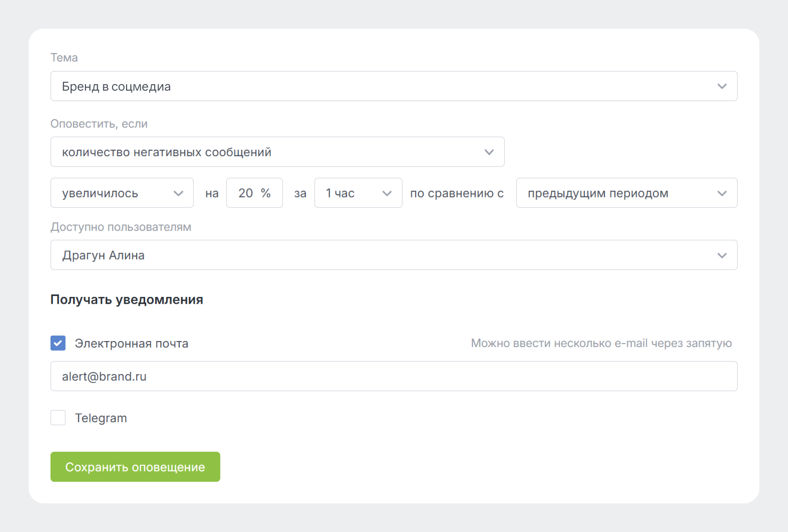Image resolution: width=788 pixels, height=532 pixels.
Task: Click the Telegram label text
Action: pos(101,418)
